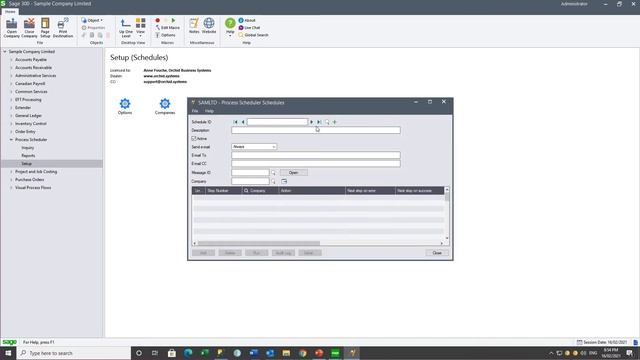Select the Home ribbon tab
The height and width of the screenshot is (360, 640).
pos(10,12)
